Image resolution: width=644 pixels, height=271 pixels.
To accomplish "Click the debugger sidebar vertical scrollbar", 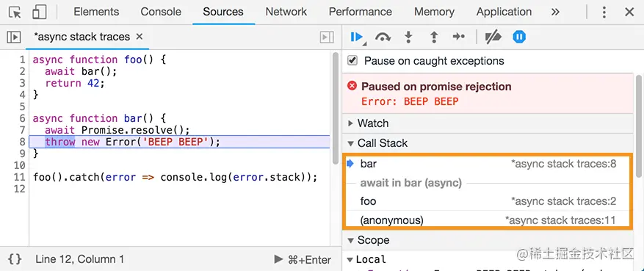I will (638, 126).
